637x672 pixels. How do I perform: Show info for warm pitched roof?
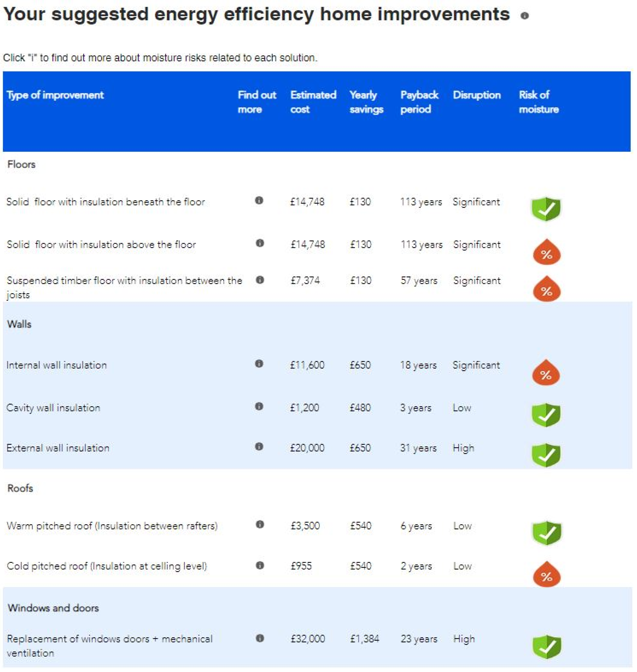(260, 524)
